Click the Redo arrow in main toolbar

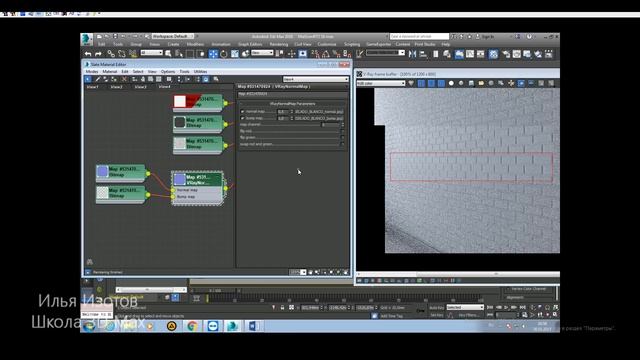tap(98, 54)
